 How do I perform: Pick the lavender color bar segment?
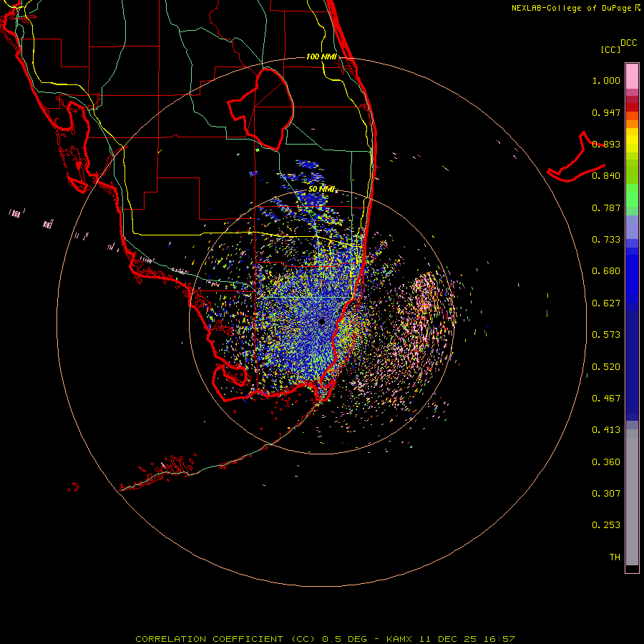click(x=632, y=228)
